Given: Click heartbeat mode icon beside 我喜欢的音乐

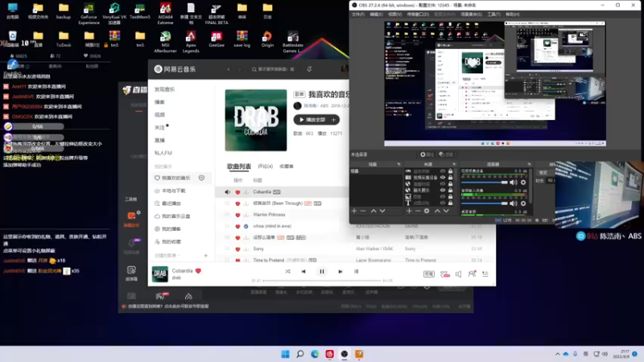Looking at the screenshot, I should [202, 178].
